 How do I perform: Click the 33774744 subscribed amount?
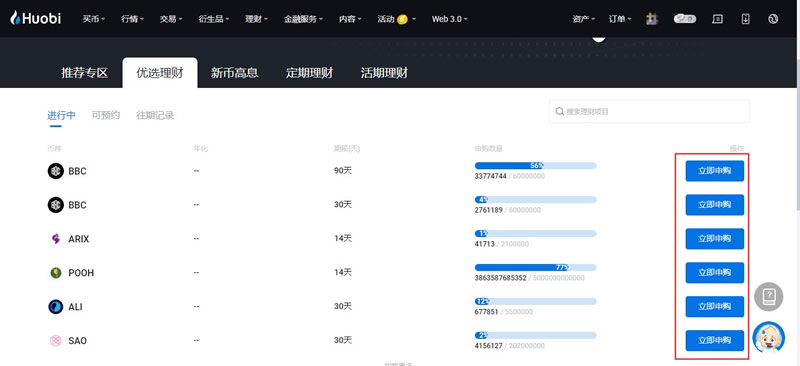490,176
